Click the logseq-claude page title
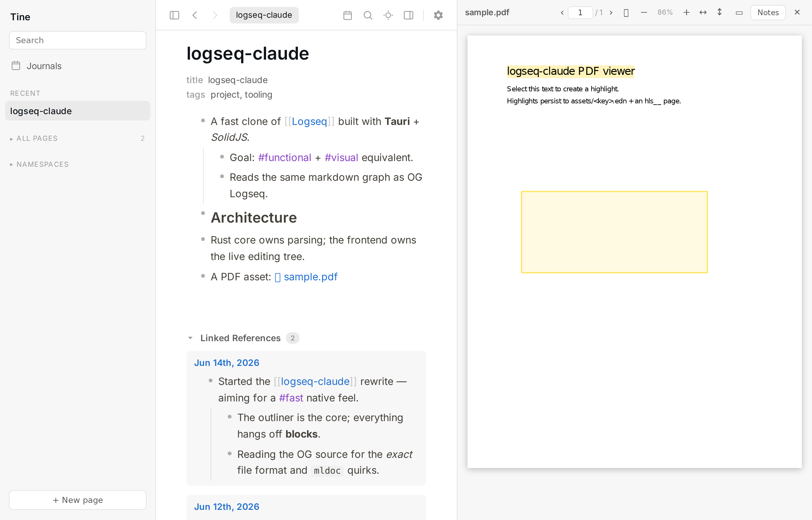812x520 pixels. coord(248,53)
